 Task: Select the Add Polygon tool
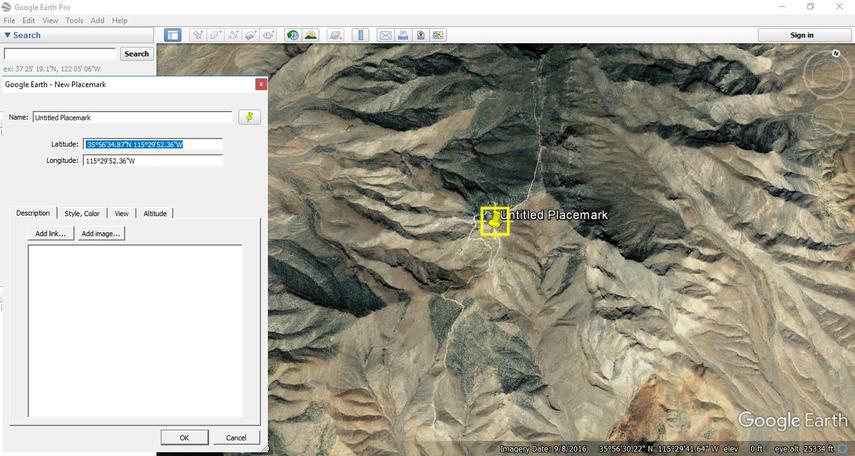(216, 35)
